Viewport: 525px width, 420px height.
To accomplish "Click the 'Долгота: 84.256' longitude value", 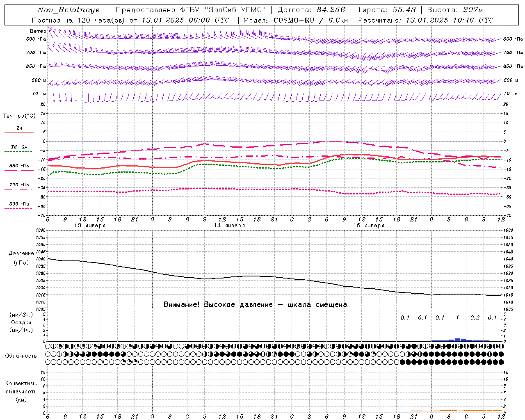I will (311, 10).
